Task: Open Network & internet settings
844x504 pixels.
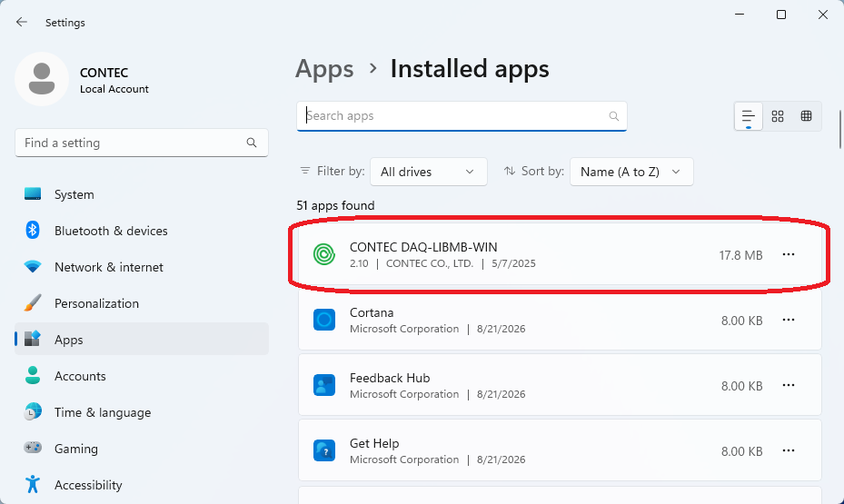Action: (x=142, y=267)
